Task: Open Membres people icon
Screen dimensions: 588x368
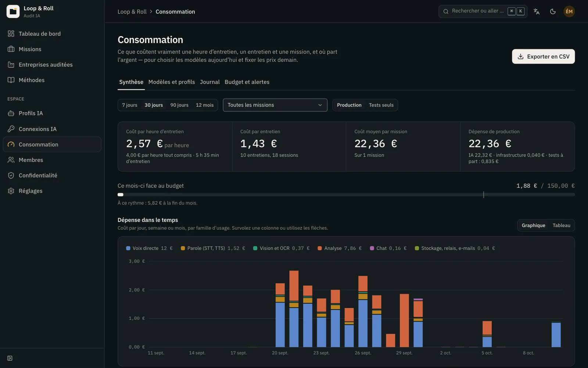Action: [x=11, y=160]
